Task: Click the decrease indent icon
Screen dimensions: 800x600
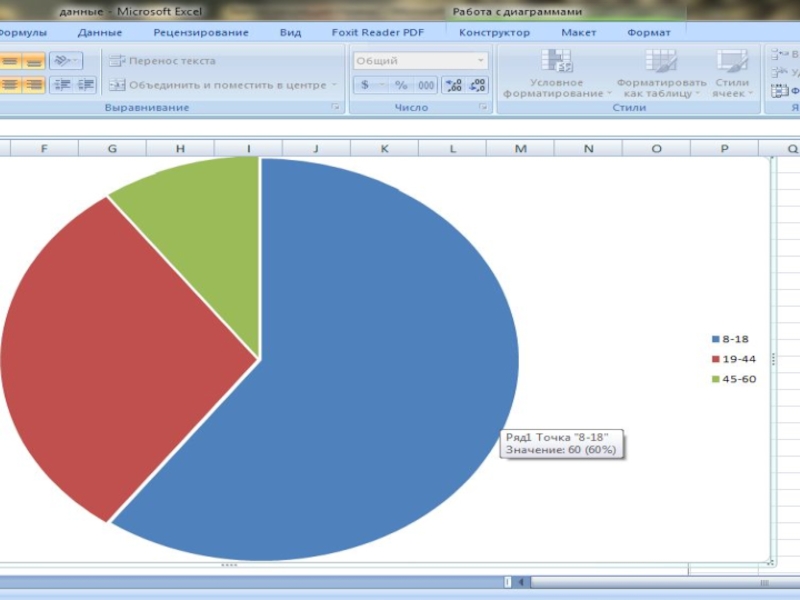Action: 63,85
